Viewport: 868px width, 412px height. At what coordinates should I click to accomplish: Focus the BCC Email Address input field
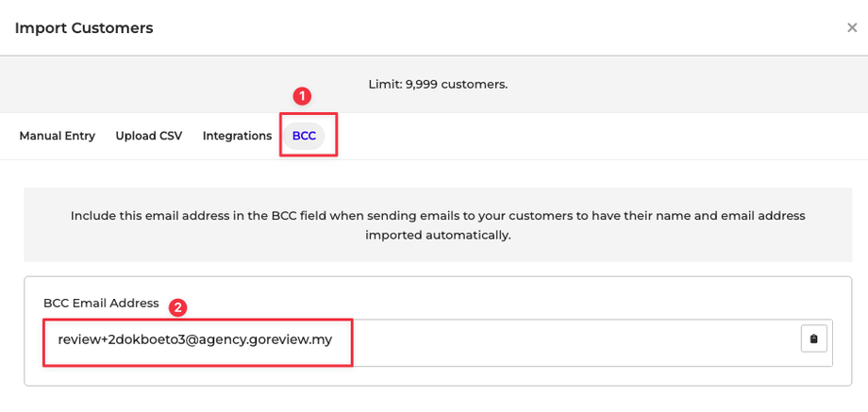coord(566,339)
